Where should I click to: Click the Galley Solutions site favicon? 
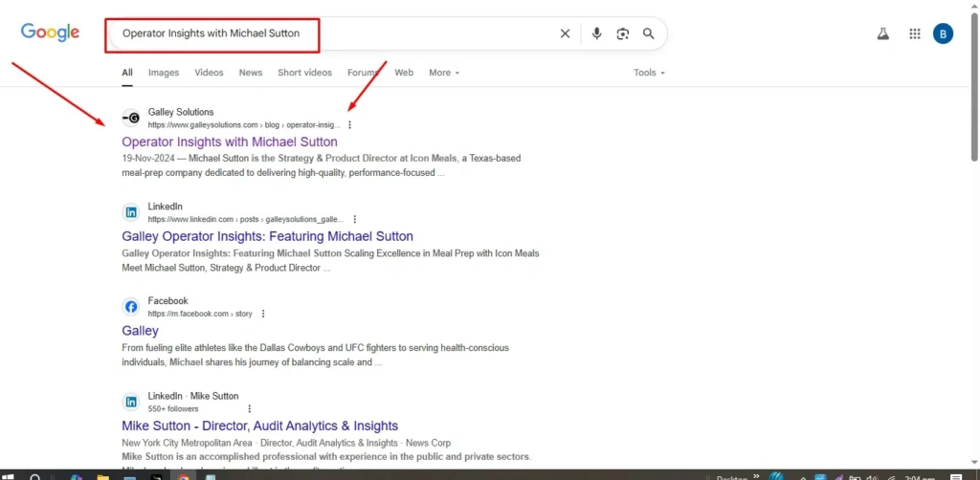point(130,118)
